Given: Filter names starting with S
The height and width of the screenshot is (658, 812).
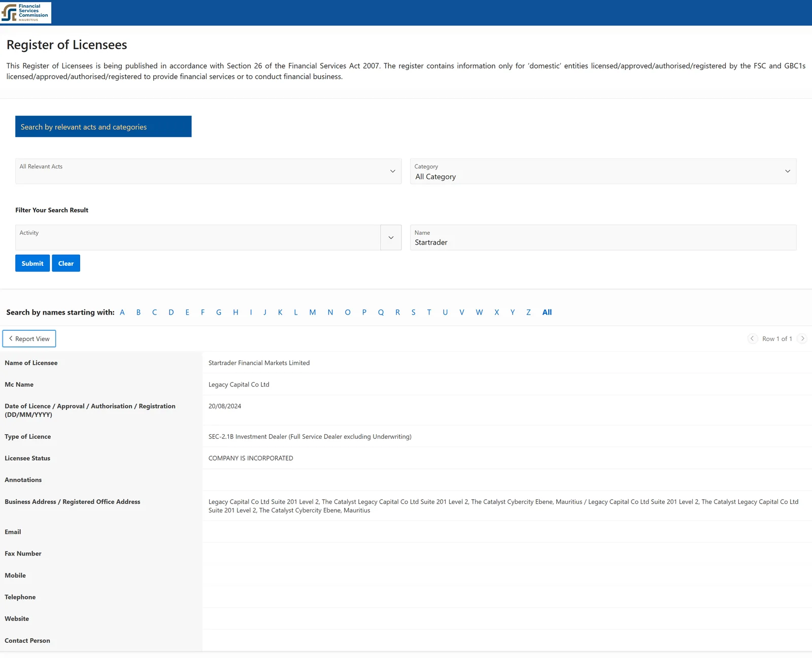Looking at the screenshot, I should pyautogui.click(x=414, y=313).
